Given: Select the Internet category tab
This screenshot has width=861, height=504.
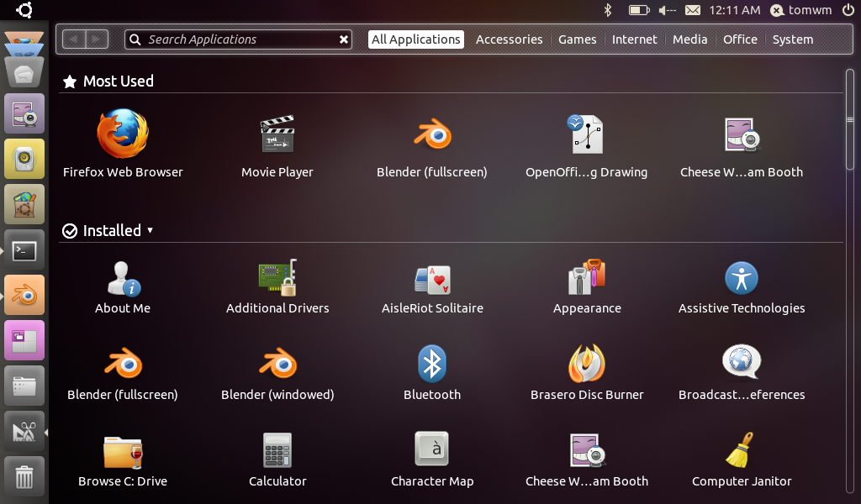Looking at the screenshot, I should point(634,39).
